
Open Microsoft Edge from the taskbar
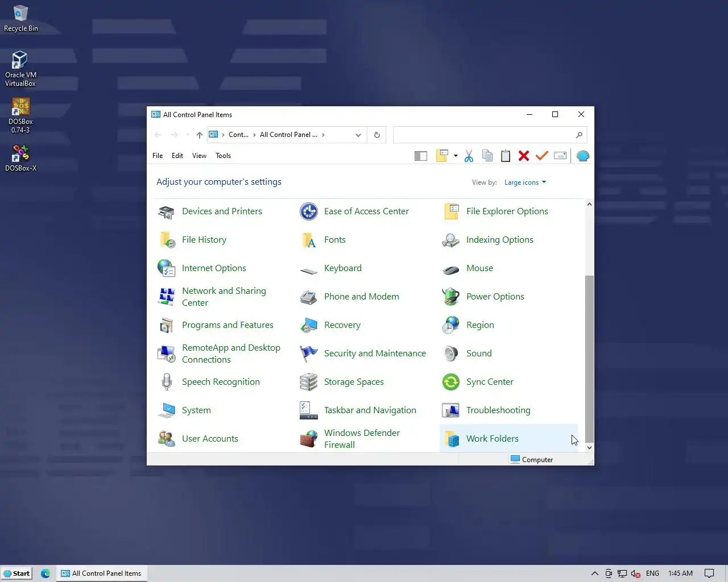tap(45, 573)
